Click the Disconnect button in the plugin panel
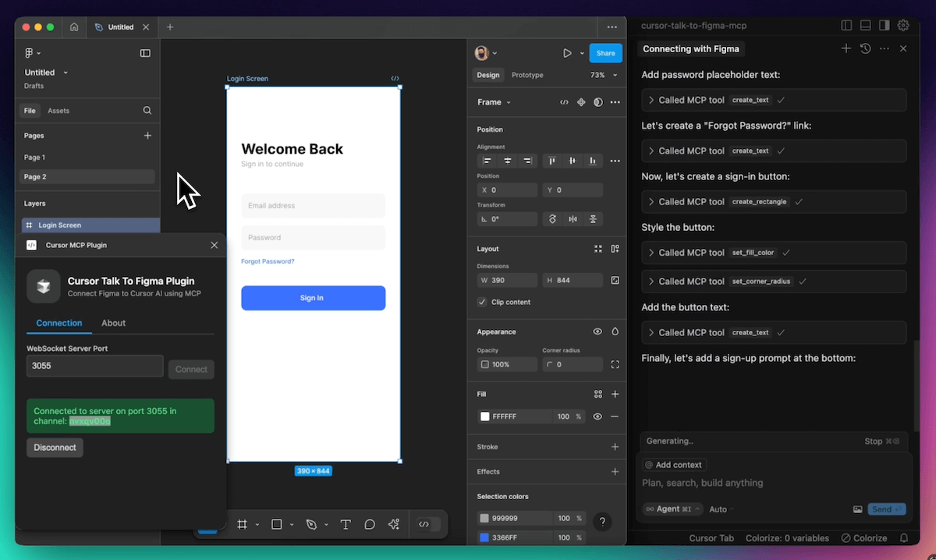The width and height of the screenshot is (936, 560). (55, 447)
